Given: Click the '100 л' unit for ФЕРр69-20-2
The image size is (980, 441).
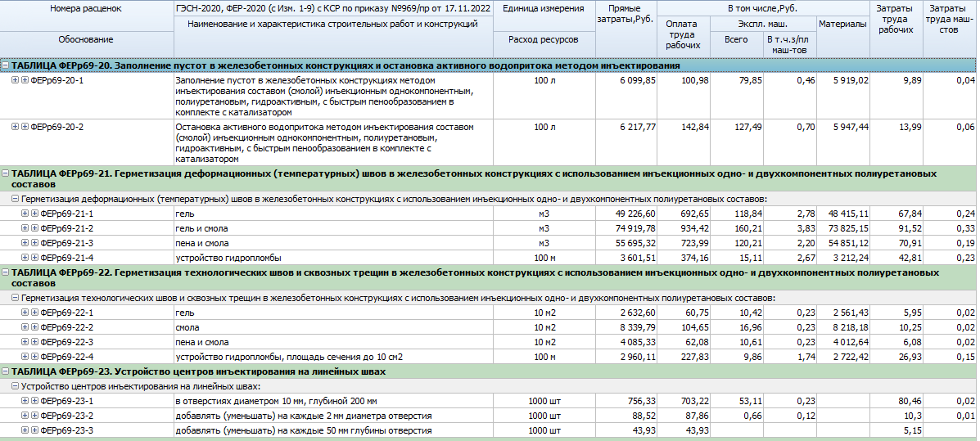Looking at the screenshot, I should tap(543, 127).
